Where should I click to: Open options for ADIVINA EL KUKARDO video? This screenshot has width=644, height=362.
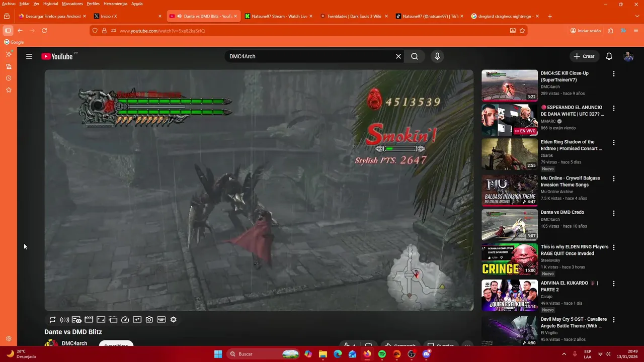click(x=613, y=284)
